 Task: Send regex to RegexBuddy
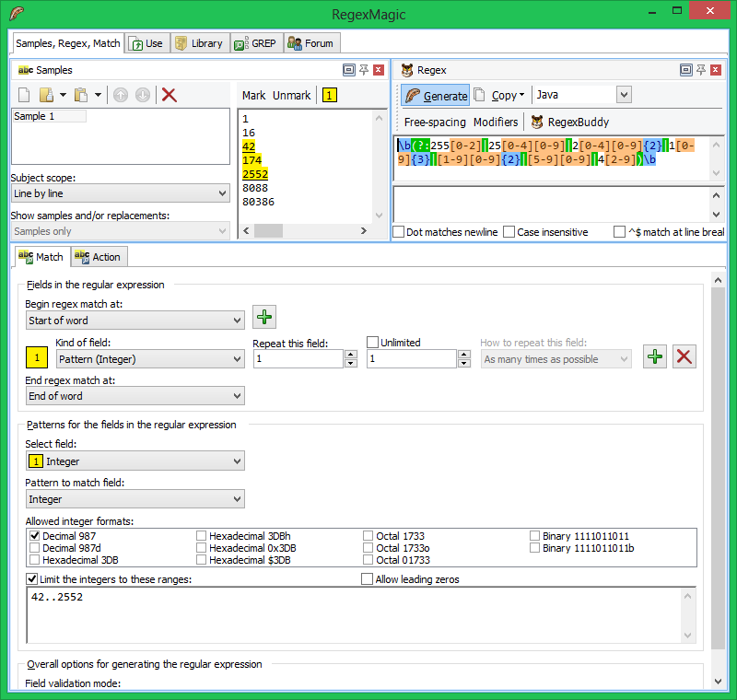tap(569, 122)
